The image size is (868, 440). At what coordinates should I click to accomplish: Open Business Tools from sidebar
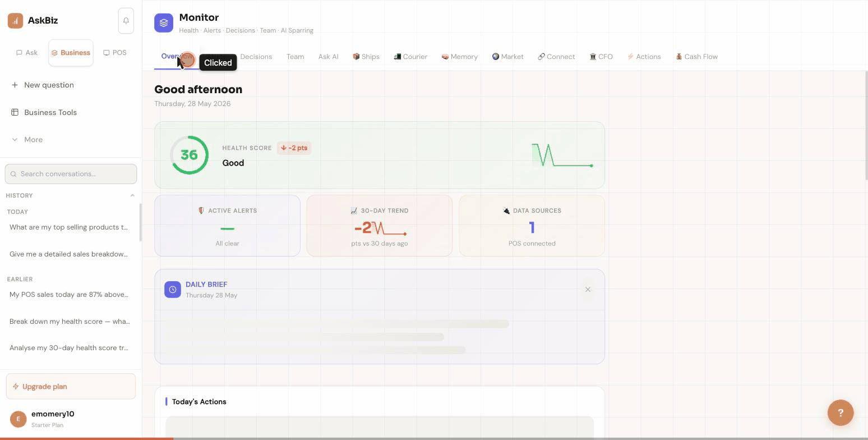point(50,112)
